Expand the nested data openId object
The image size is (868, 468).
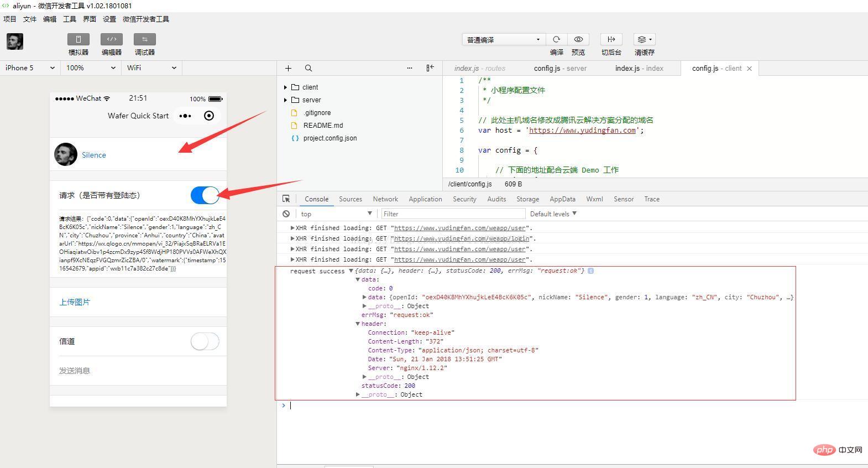[x=364, y=297]
